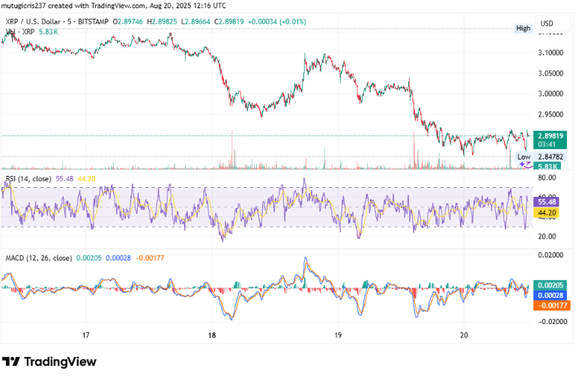
Task: Click date 18 on the time axis
Action: 212,335
